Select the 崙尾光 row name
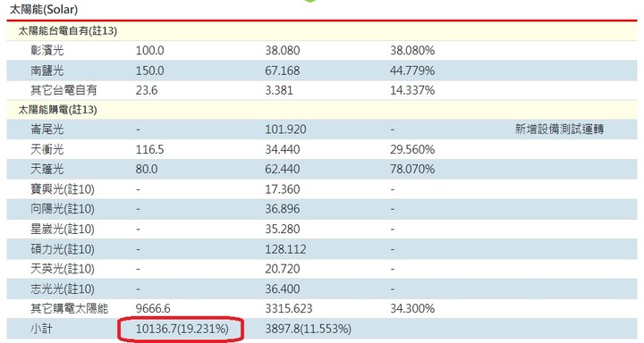This screenshot has height=343, width=644. [x=47, y=130]
